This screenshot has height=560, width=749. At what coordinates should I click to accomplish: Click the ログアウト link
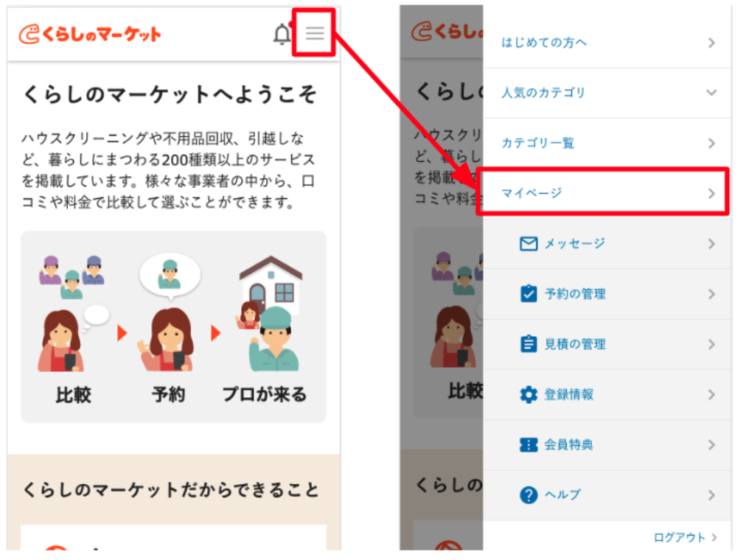[x=679, y=538]
